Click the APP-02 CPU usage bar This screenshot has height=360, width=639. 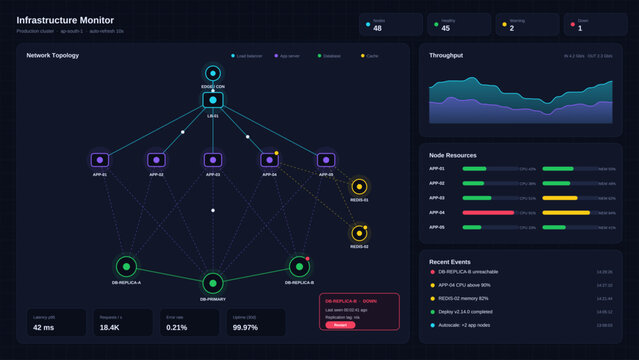[x=491, y=183]
